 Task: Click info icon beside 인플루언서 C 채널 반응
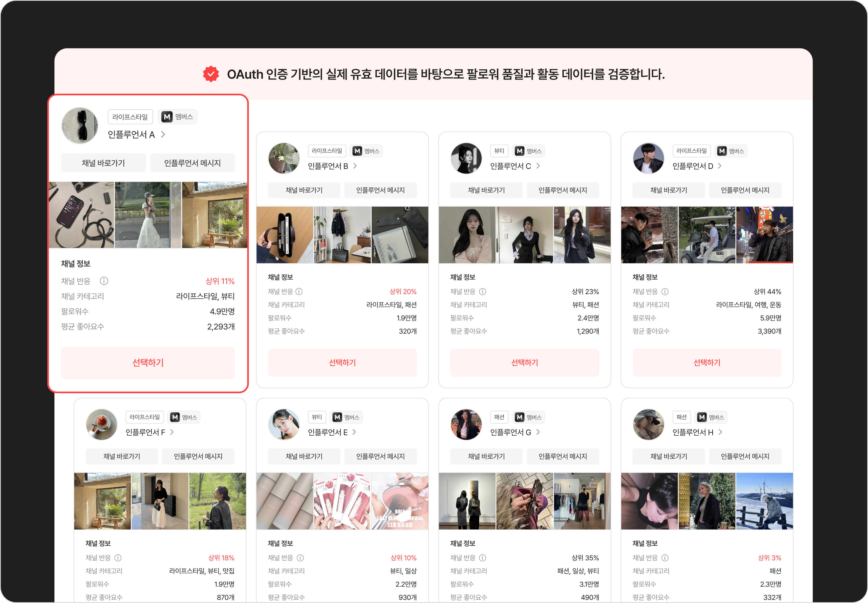pyautogui.click(x=482, y=291)
